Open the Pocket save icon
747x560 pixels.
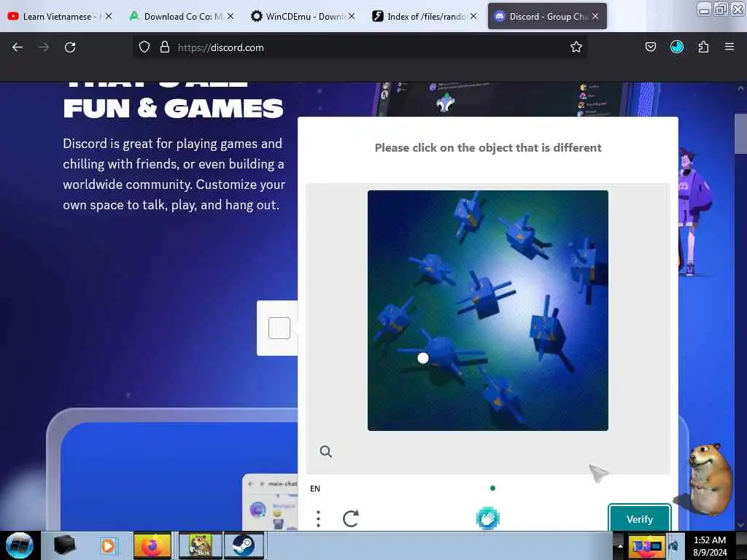point(650,47)
